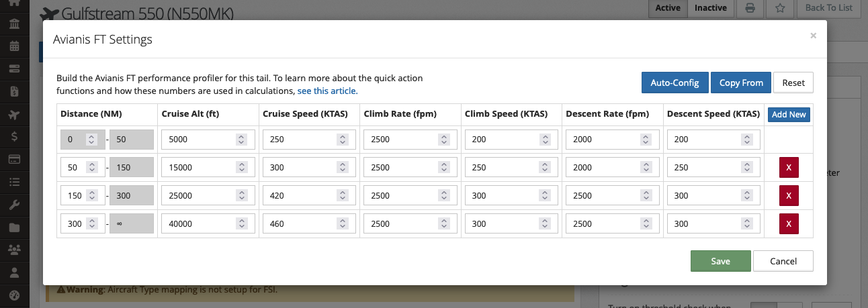Open the bank building sidebar icon

point(14,23)
